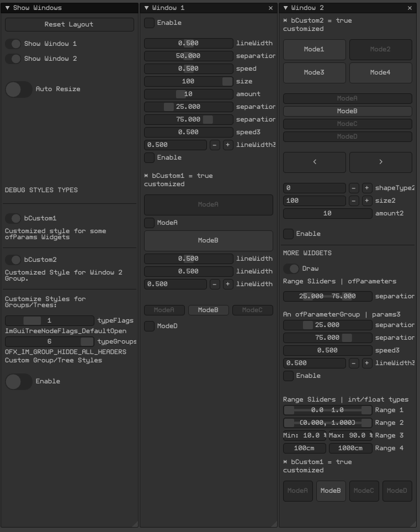Increase size2 with plus button
420x532 pixels.
tap(367, 201)
